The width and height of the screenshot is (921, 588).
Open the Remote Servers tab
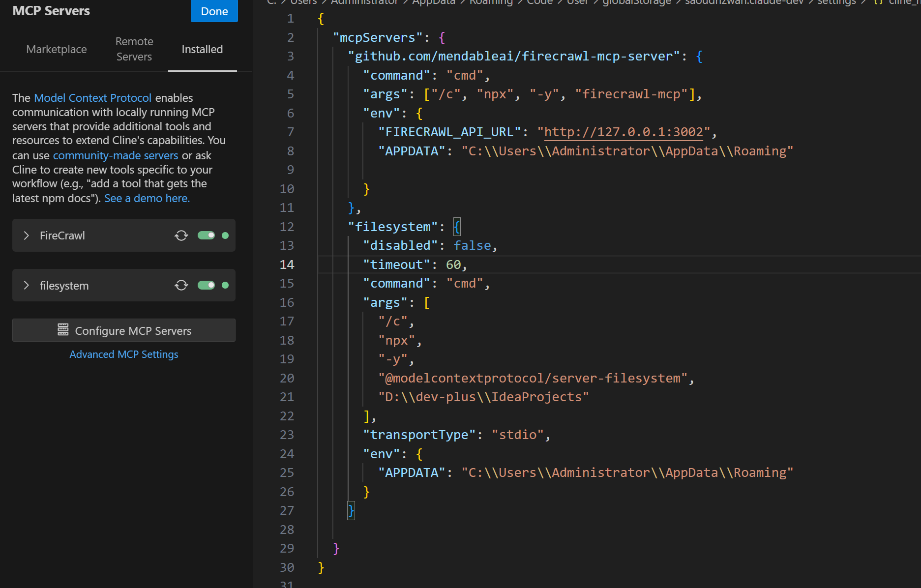tap(134, 49)
